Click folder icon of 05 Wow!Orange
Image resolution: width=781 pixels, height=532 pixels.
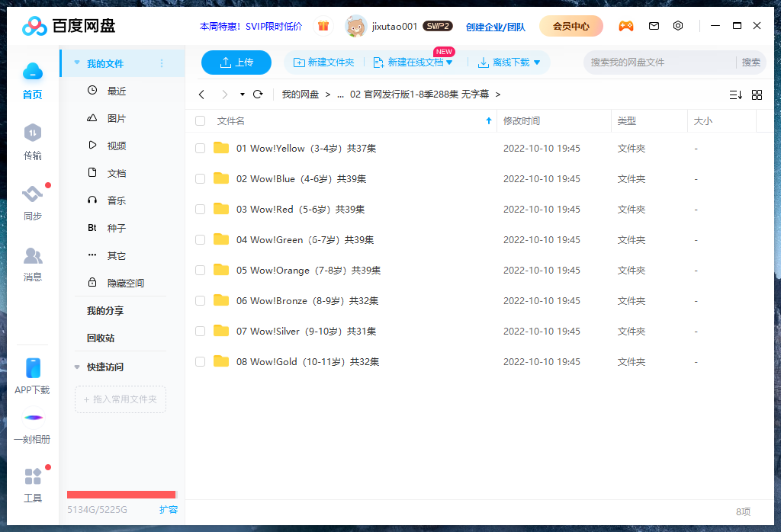click(221, 270)
